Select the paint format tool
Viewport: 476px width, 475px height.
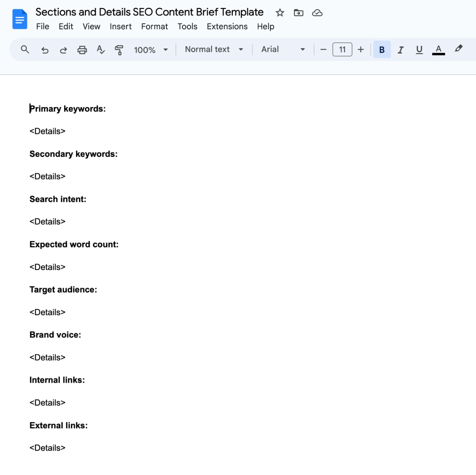click(119, 49)
